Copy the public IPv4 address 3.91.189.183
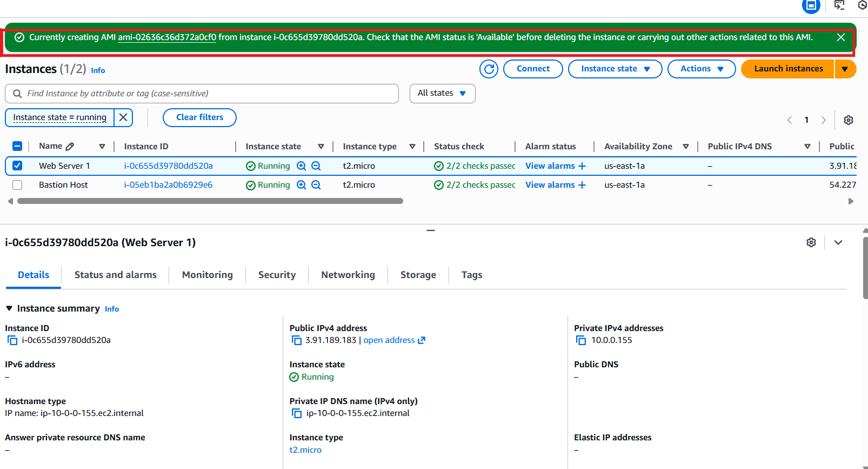Viewport: 868px width, 469px height. coord(296,340)
